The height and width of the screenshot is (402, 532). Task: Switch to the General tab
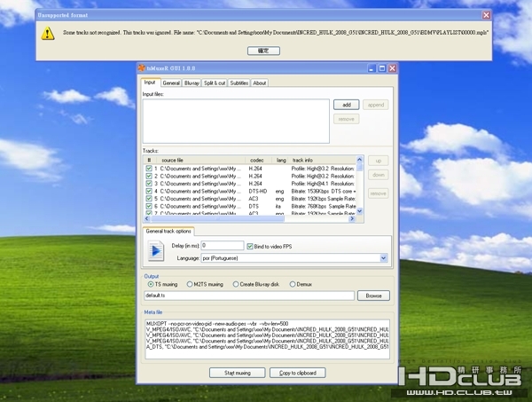pos(171,83)
